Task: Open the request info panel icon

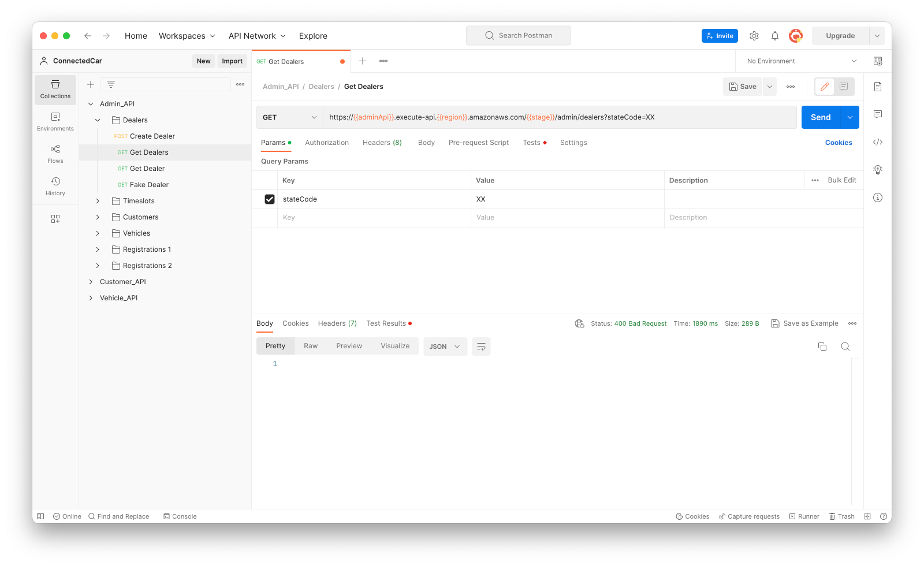Action: point(878,198)
